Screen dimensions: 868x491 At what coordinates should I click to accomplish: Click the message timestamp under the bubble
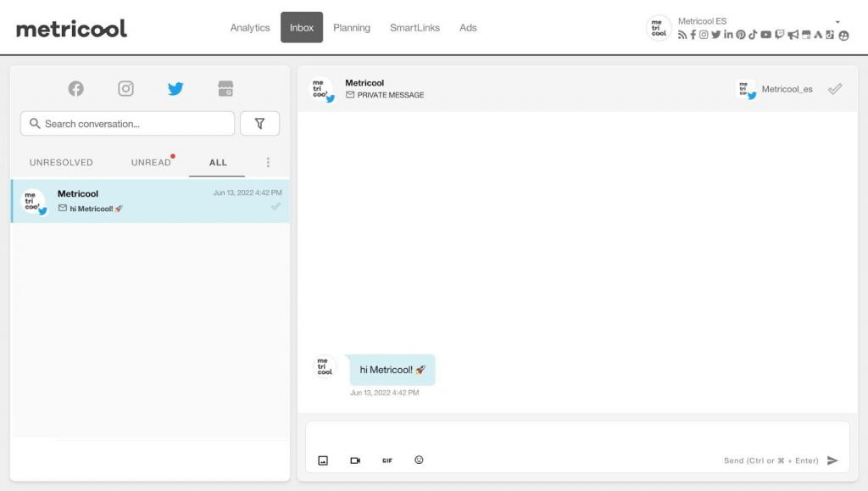(x=385, y=393)
